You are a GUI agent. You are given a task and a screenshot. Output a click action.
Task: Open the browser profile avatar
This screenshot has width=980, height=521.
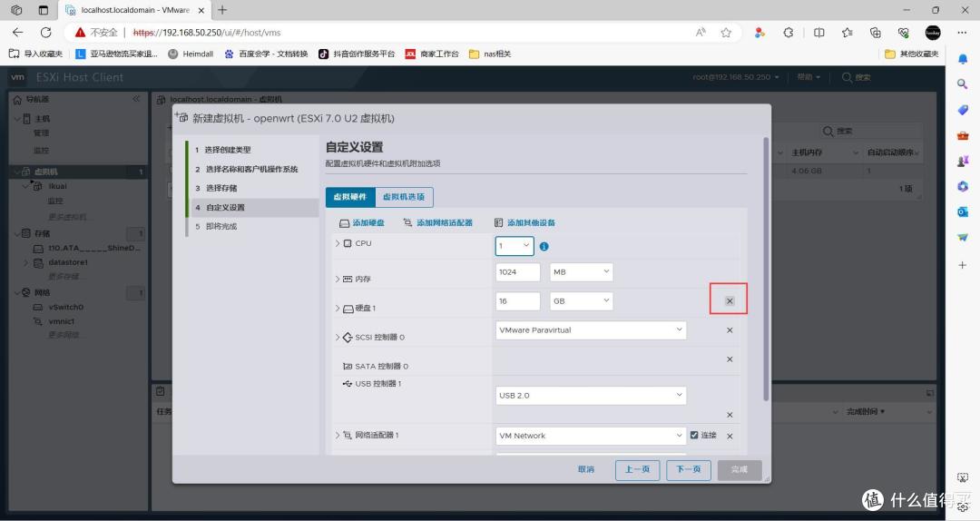pyautogui.click(x=933, y=33)
